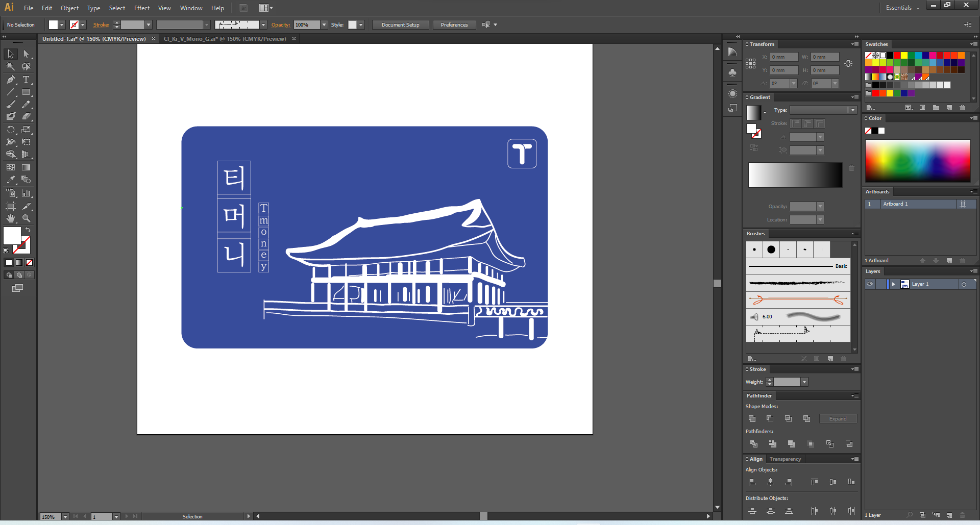Select the Magic Wand tool
Screen dimensions: 980x525
tap(11, 66)
